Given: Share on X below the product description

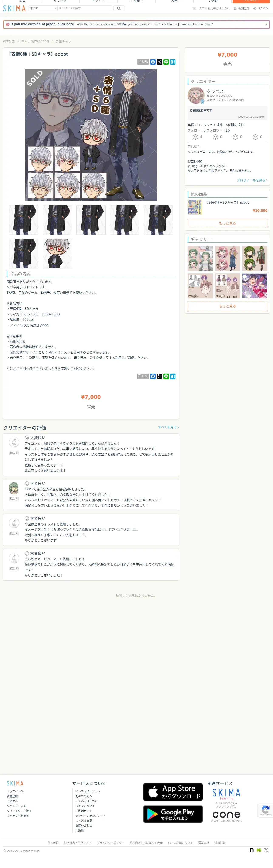Looking at the screenshot, I should (159, 376).
